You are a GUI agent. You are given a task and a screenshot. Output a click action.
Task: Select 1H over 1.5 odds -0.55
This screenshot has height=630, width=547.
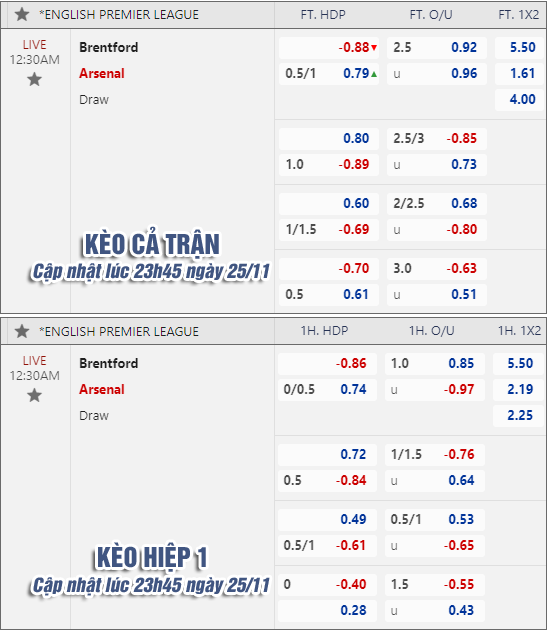(x=459, y=584)
